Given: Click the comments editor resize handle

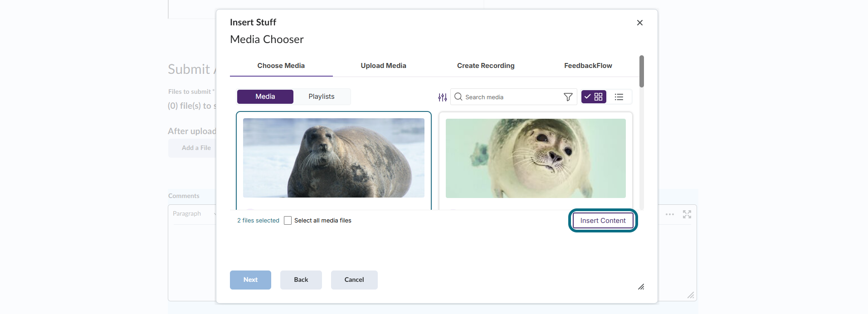Looking at the screenshot, I should click(x=691, y=295).
